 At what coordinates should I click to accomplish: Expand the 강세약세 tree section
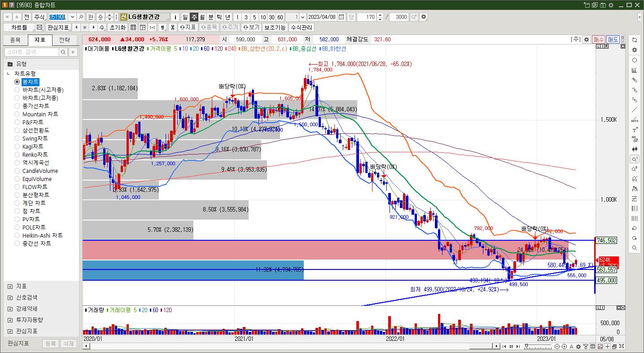click(10, 309)
